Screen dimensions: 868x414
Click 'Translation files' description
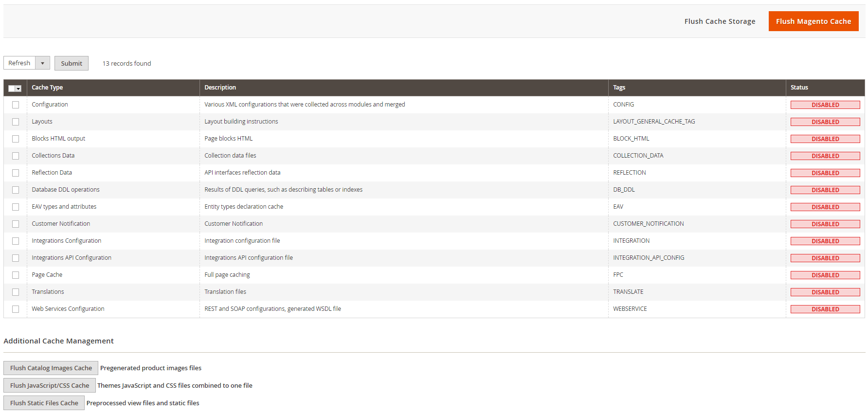tap(225, 292)
